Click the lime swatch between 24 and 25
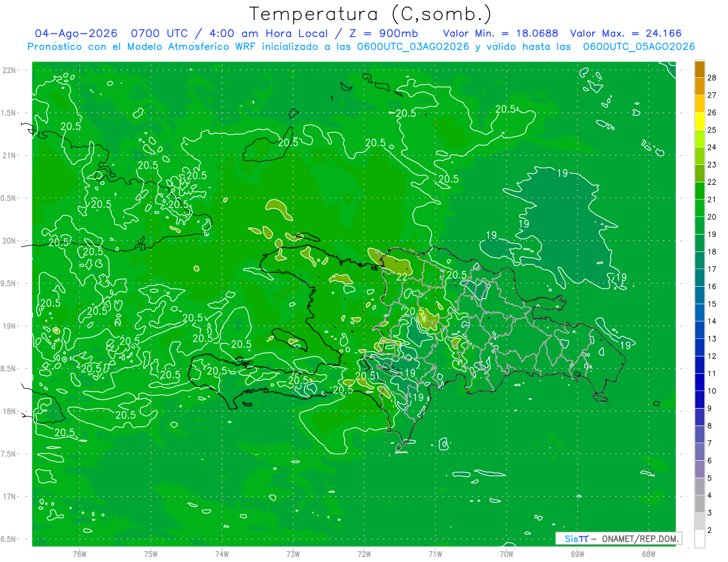728x562 pixels. [x=699, y=139]
